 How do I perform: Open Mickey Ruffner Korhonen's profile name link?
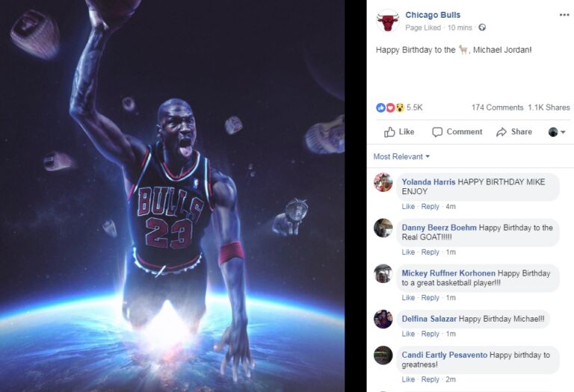(448, 273)
